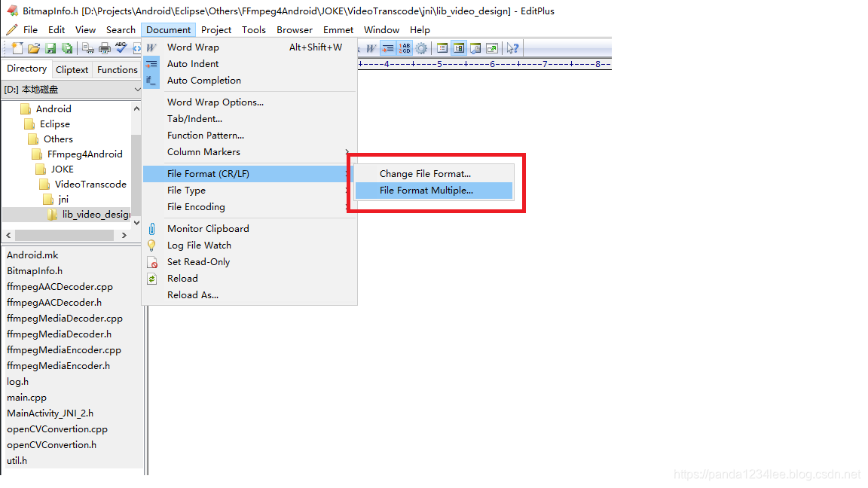Switch to the Directory tab

click(x=26, y=69)
